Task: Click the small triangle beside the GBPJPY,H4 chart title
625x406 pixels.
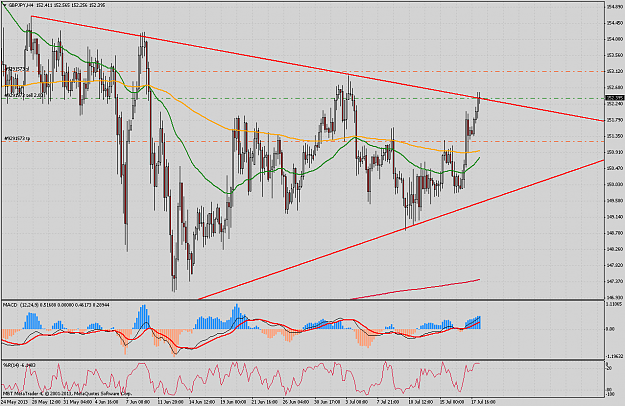Action: pos(4,5)
